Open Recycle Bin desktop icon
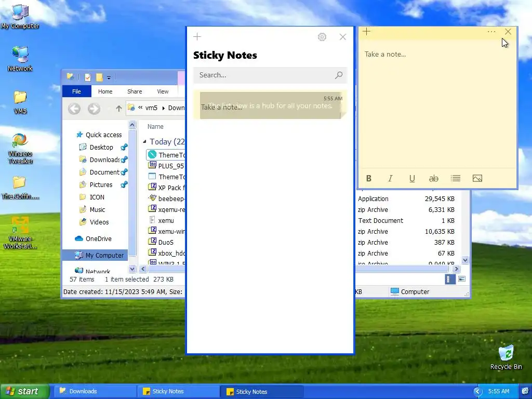Screen dimensions: 532x399 point(506,357)
